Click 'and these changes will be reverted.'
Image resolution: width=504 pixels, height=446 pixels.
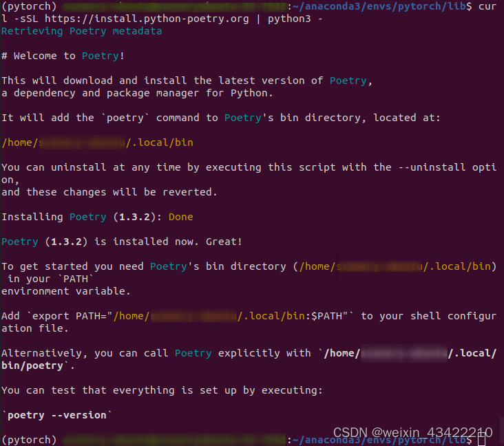coord(109,192)
